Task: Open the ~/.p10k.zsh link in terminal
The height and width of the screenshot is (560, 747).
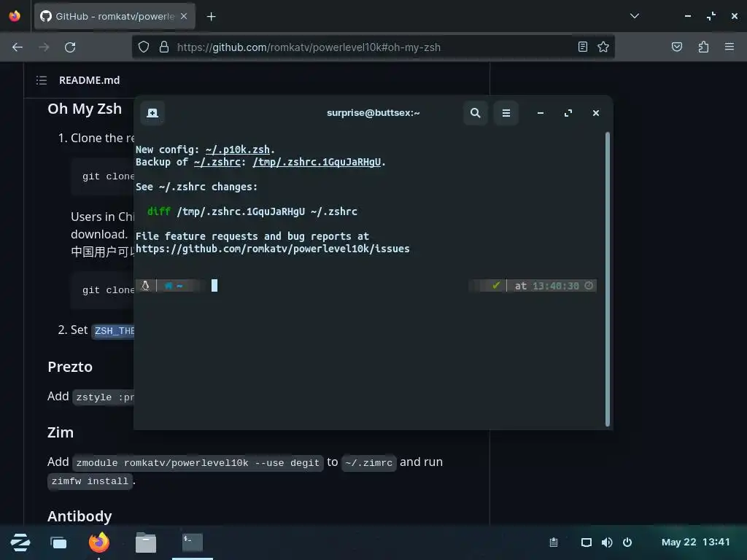Action: point(238,149)
